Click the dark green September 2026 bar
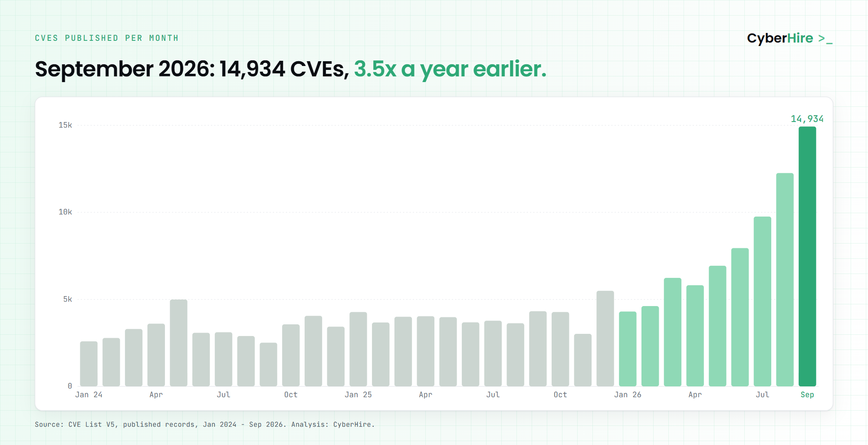Viewport: 868px width, 445px height. click(x=807, y=256)
